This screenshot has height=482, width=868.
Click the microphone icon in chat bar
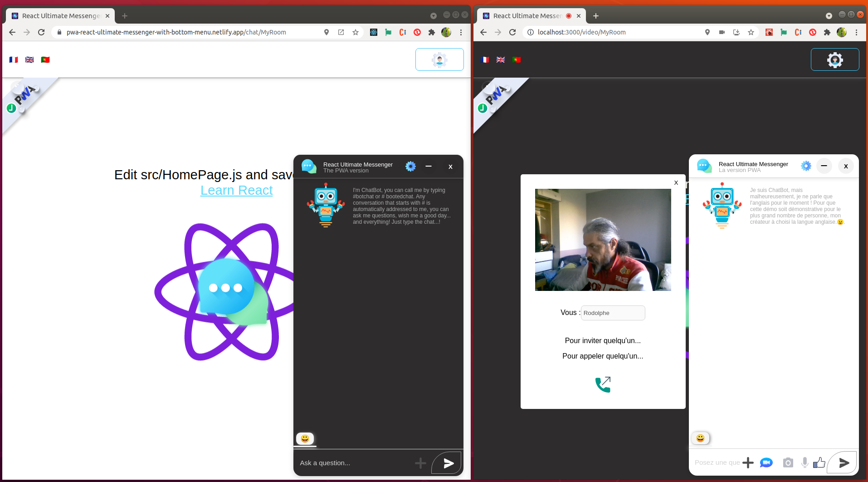(805, 462)
